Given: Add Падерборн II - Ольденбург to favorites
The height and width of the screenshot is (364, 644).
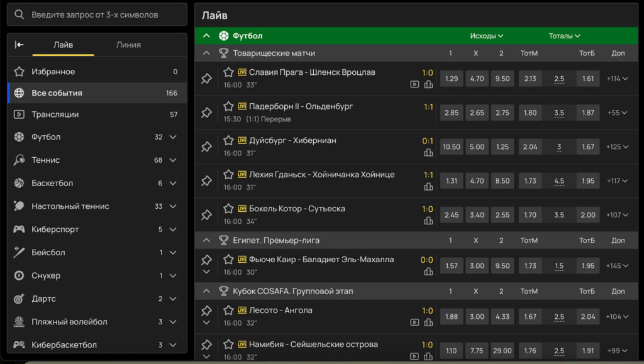Looking at the screenshot, I should point(228,106).
